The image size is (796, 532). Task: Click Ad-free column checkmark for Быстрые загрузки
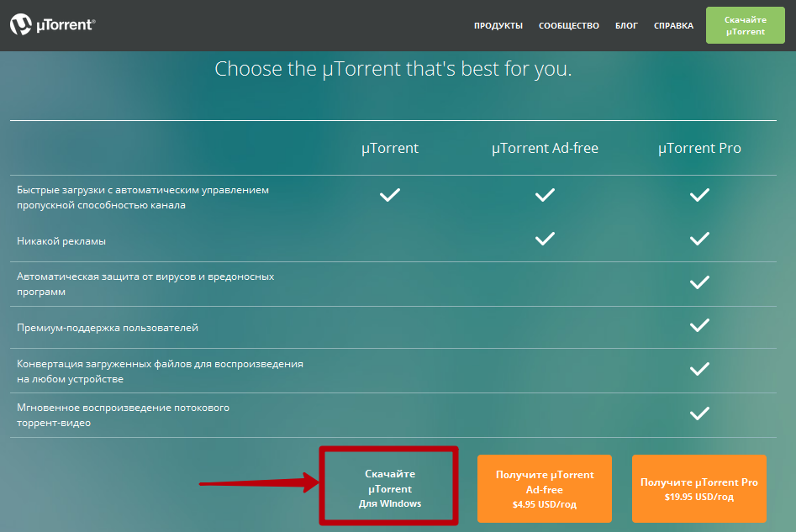[x=545, y=195]
